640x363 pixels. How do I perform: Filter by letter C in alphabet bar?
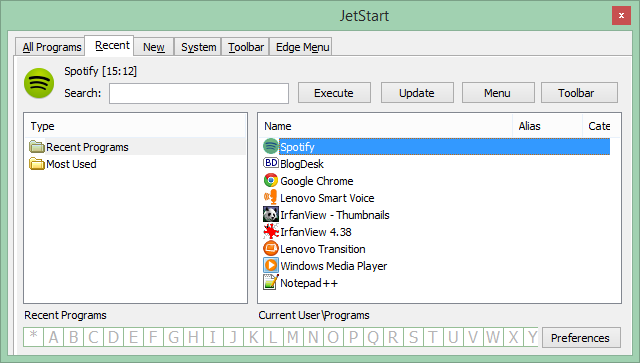coord(93,337)
